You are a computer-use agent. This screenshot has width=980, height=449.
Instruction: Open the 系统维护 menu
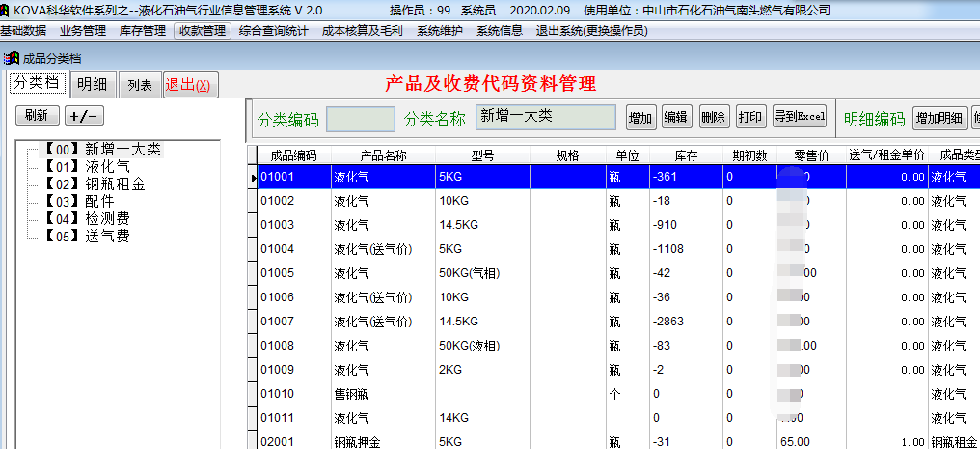(440, 30)
